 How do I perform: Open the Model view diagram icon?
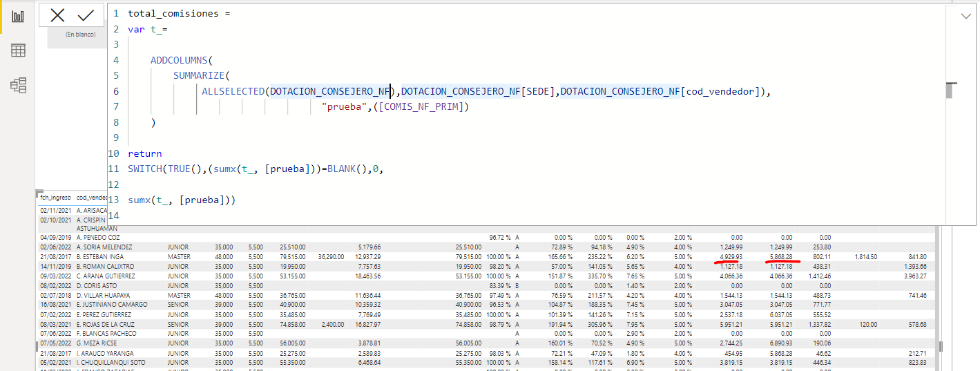pos(18,85)
